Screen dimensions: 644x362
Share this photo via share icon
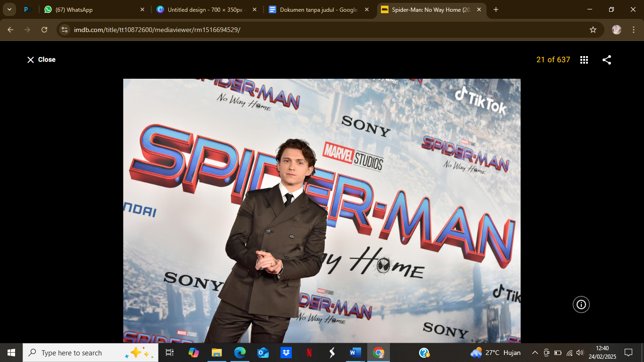coord(607,60)
